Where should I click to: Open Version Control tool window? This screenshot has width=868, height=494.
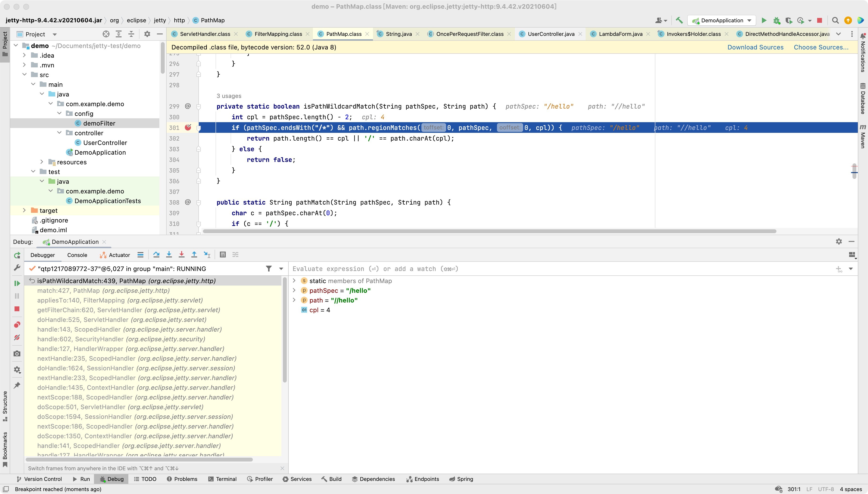[39, 479]
